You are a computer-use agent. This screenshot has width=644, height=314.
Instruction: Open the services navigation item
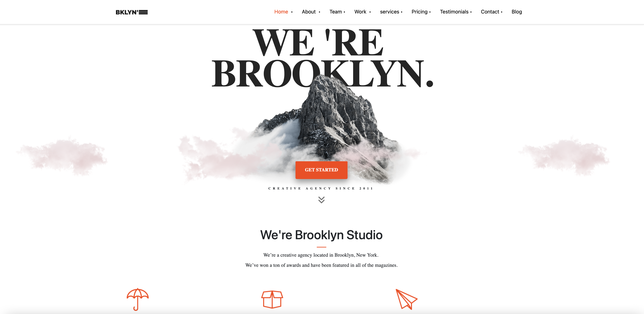(390, 12)
